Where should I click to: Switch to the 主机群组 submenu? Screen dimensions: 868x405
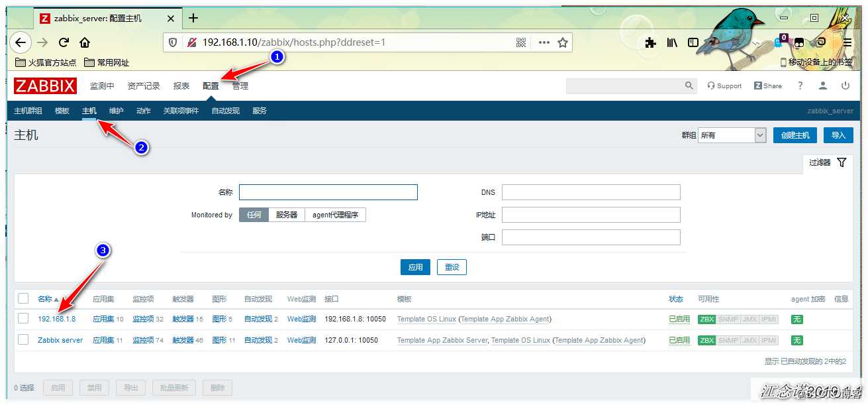[x=28, y=111]
